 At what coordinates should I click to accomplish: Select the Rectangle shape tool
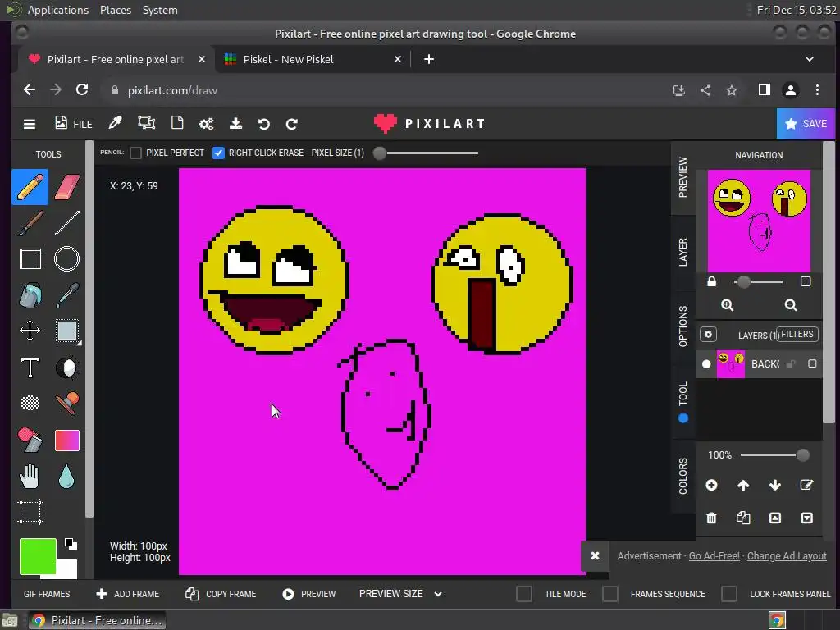[30, 258]
